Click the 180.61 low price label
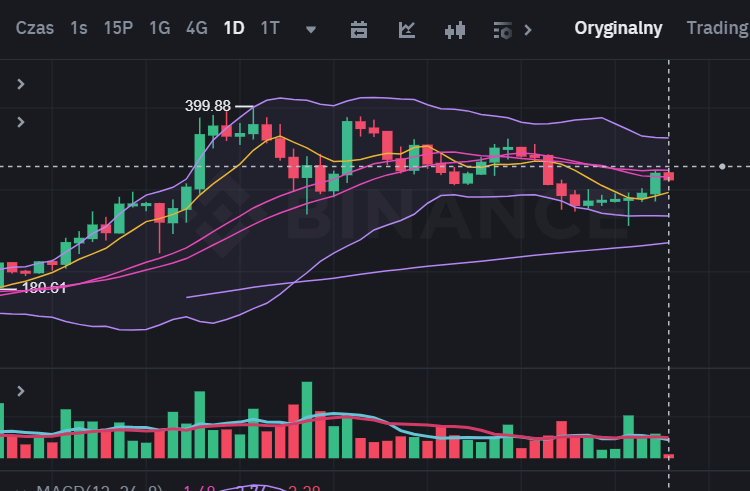 [44, 287]
